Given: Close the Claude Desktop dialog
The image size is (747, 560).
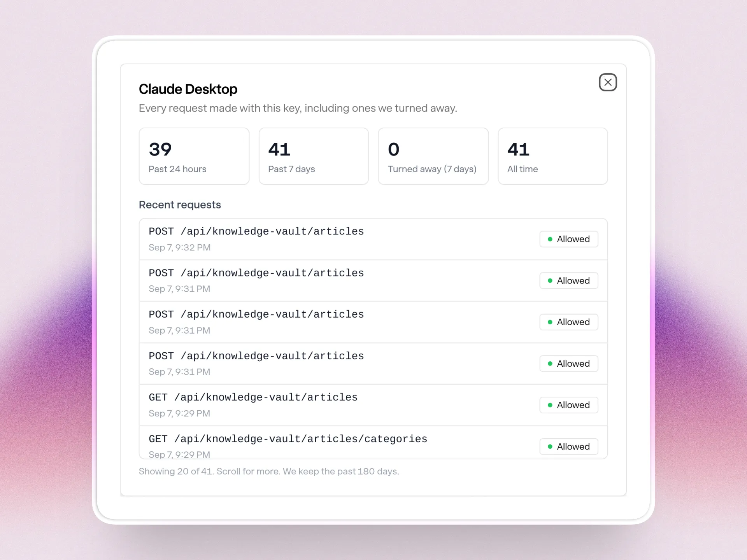Looking at the screenshot, I should coord(608,82).
